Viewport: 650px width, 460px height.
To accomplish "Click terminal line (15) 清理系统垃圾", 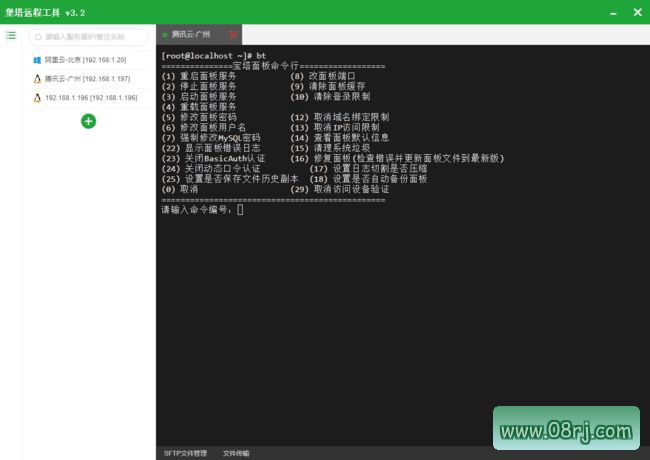I will click(x=330, y=148).
